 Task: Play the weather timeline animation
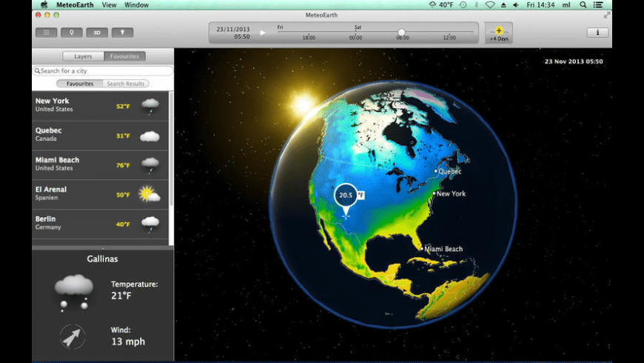click(263, 33)
